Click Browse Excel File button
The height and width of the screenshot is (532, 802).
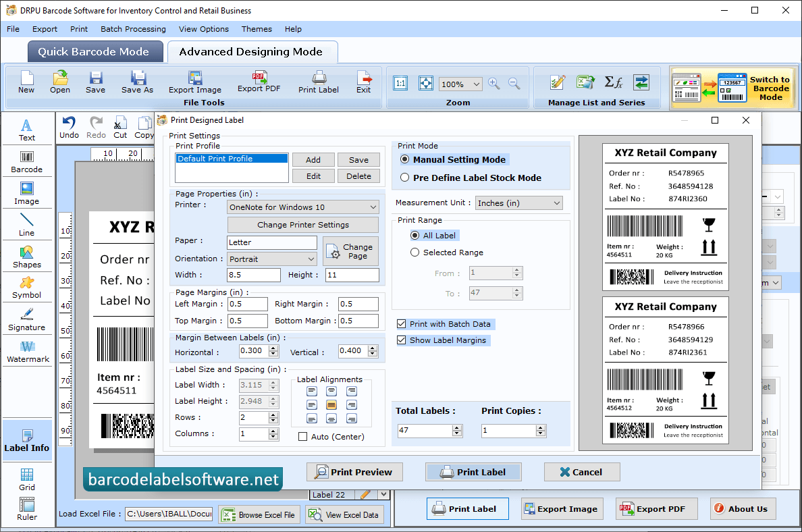[x=259, y=514]
